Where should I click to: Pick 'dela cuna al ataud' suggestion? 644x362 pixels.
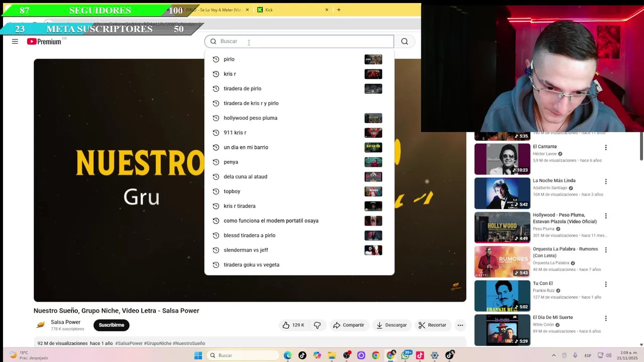coord(299,176)
